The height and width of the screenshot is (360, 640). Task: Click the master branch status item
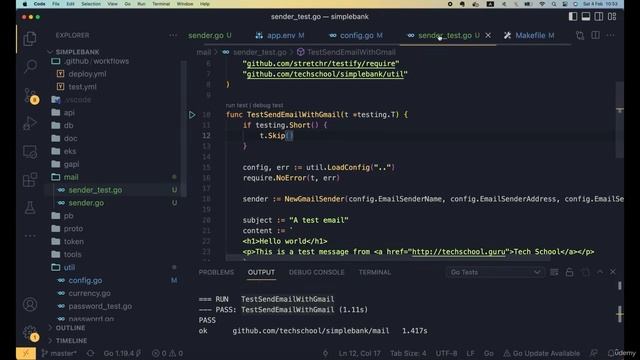(x=59, y=353)
